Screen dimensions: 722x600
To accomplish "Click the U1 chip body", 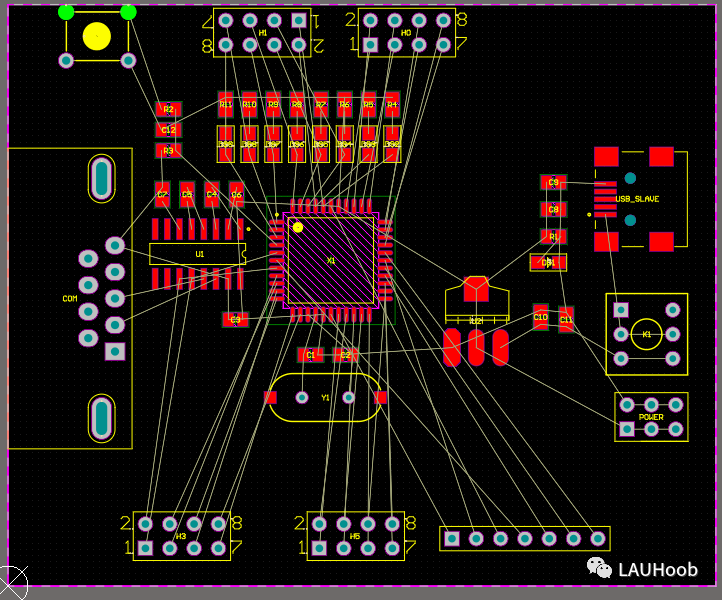I will coord(198,254).
